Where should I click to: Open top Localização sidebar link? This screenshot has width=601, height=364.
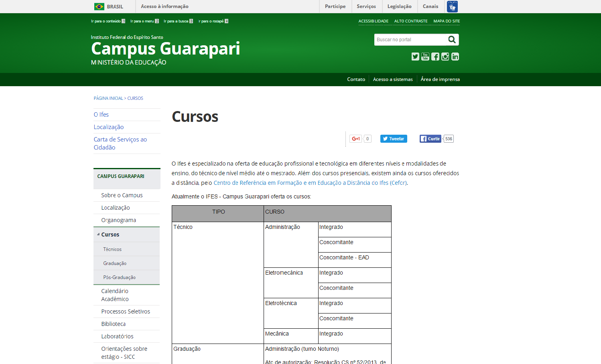pos(109,127)
